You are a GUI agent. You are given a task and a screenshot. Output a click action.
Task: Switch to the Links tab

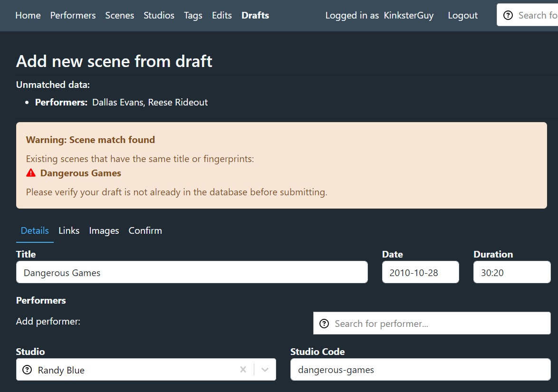click(x=68, y=230)
